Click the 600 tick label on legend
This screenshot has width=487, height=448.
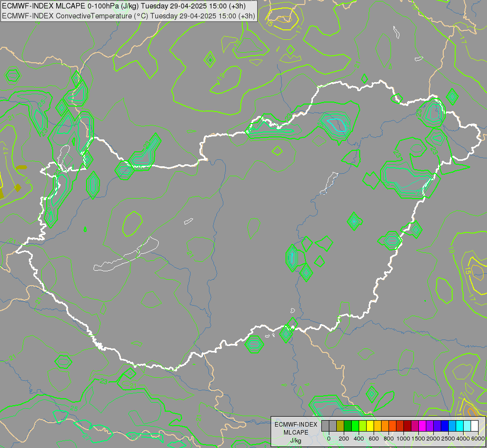coord(374,439)
